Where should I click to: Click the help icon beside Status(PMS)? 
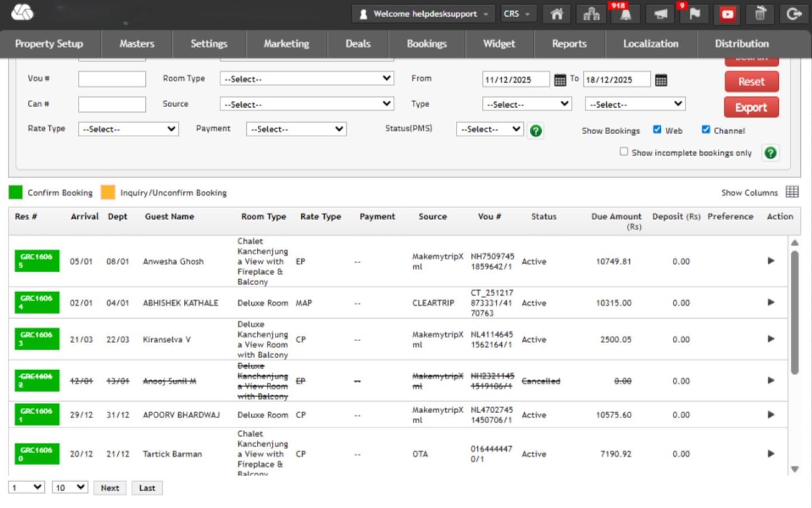536,131
